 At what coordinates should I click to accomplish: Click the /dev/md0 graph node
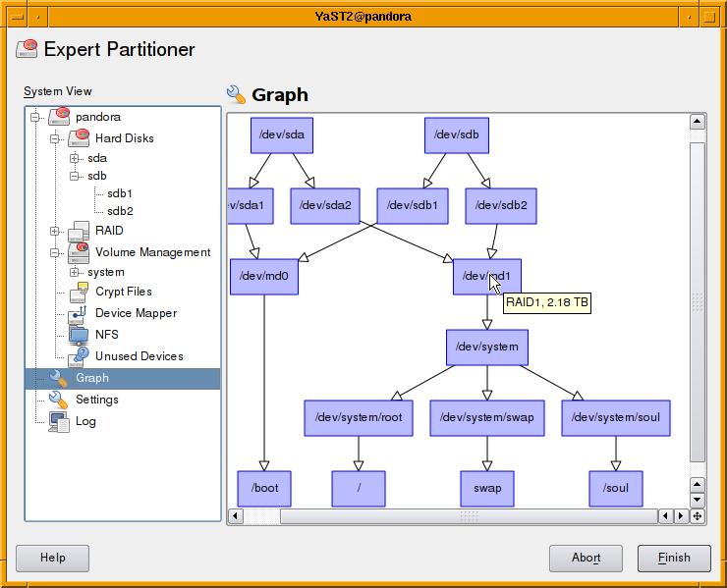[264, 276]
